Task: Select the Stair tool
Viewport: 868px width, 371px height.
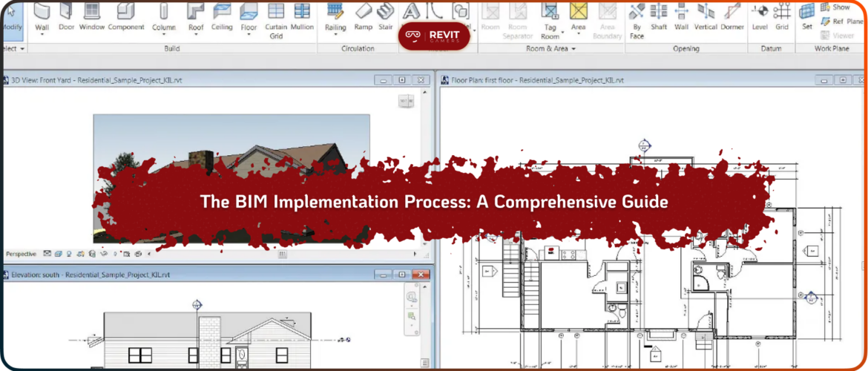Action: 386,16
